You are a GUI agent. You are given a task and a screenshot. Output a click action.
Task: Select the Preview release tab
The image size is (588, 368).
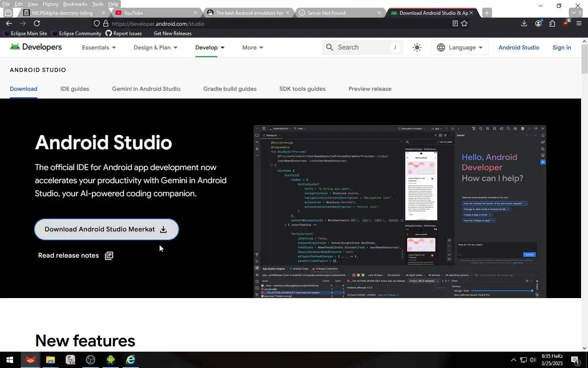click(x=370, y=89)
